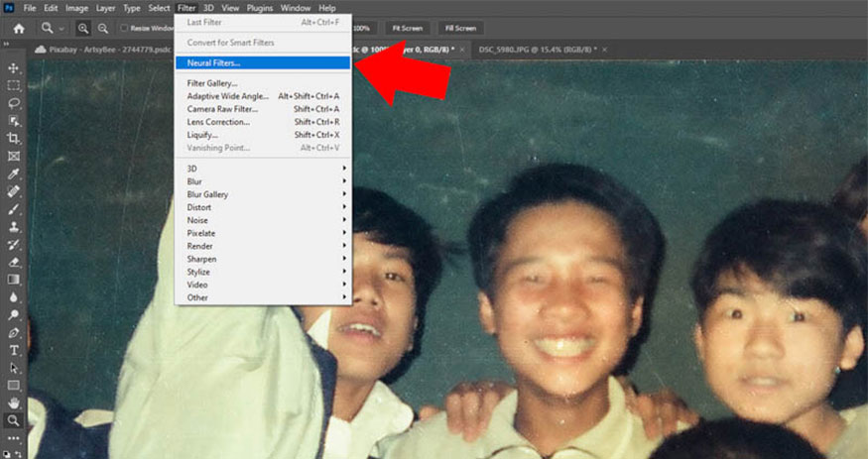Select the Zoom tool in toolbar
Image resolution: width=868 pixels, height=459 pixels.
(x=13, y=420)
